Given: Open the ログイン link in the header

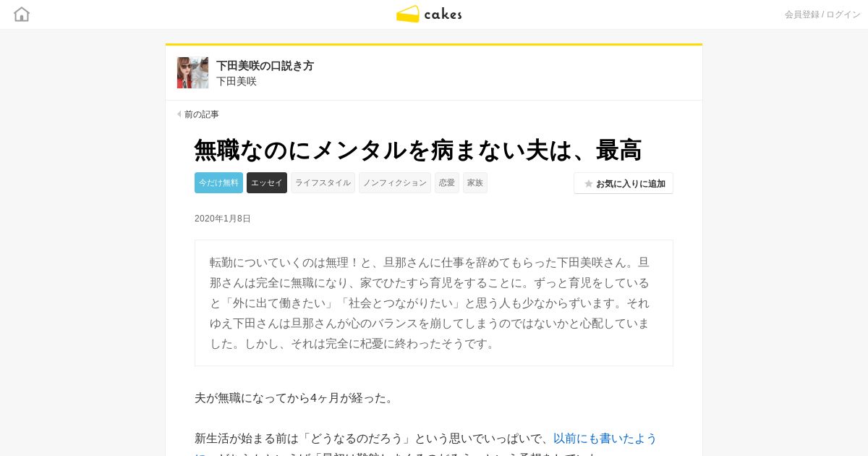Looking at the screenshot, I should click(843, 14).
